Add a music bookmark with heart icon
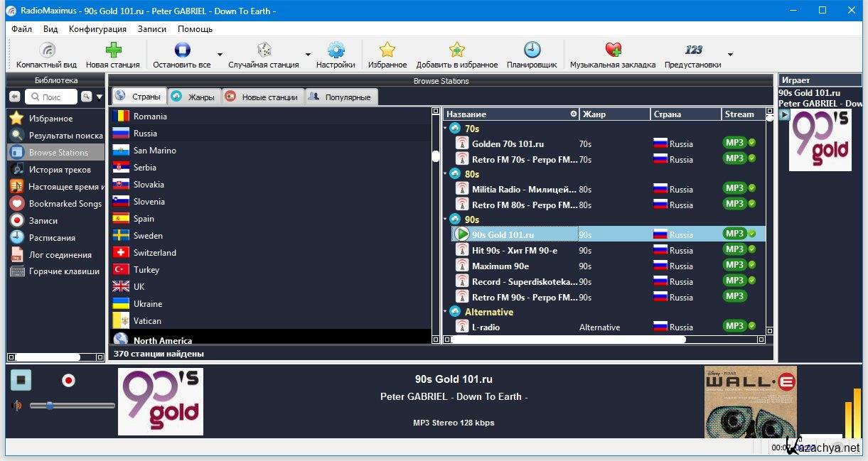This screenshot has width=868, height=461. click(x=613, y=51)
